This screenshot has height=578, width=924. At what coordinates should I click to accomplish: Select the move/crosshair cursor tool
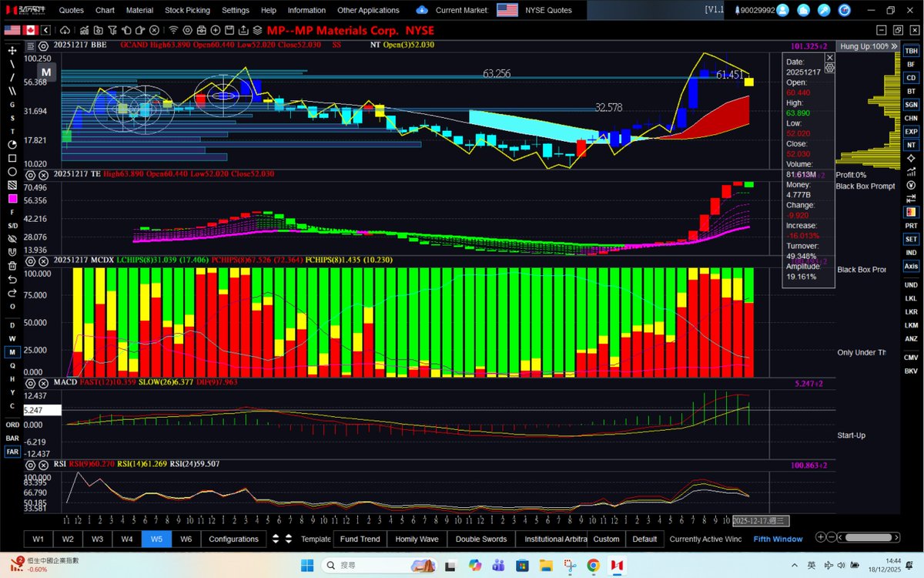click(12, 50)
